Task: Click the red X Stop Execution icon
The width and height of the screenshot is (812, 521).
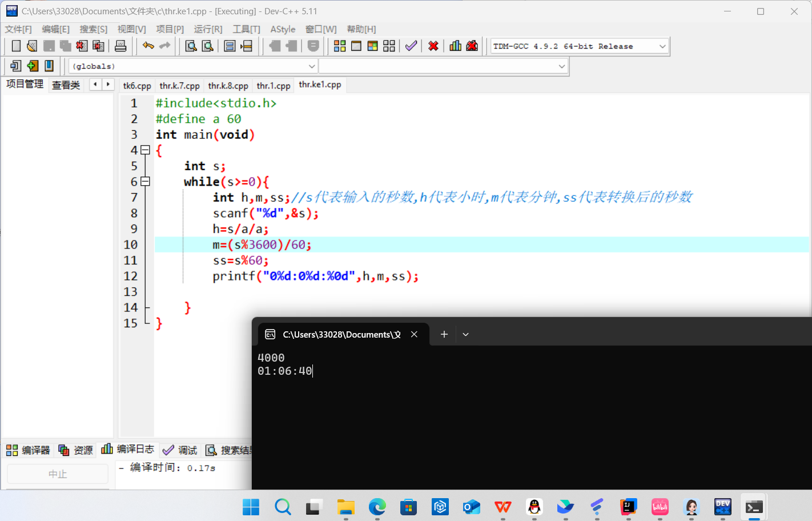Action: click(433, 46)
